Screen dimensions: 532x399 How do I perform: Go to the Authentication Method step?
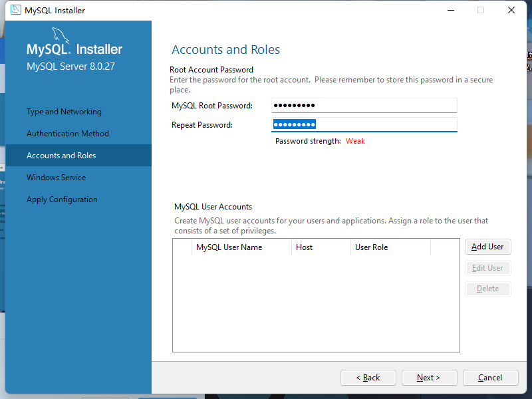(68, 134)
